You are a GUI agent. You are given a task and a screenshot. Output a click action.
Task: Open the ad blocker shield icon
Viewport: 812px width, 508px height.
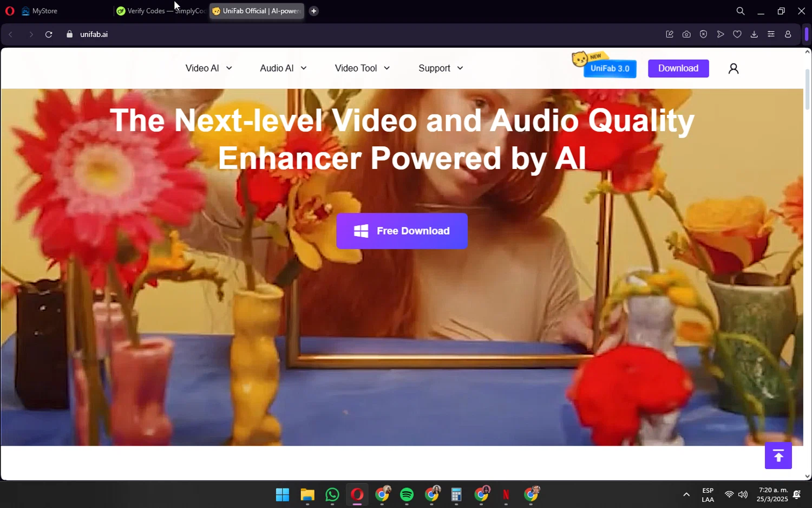click(703, 34)
